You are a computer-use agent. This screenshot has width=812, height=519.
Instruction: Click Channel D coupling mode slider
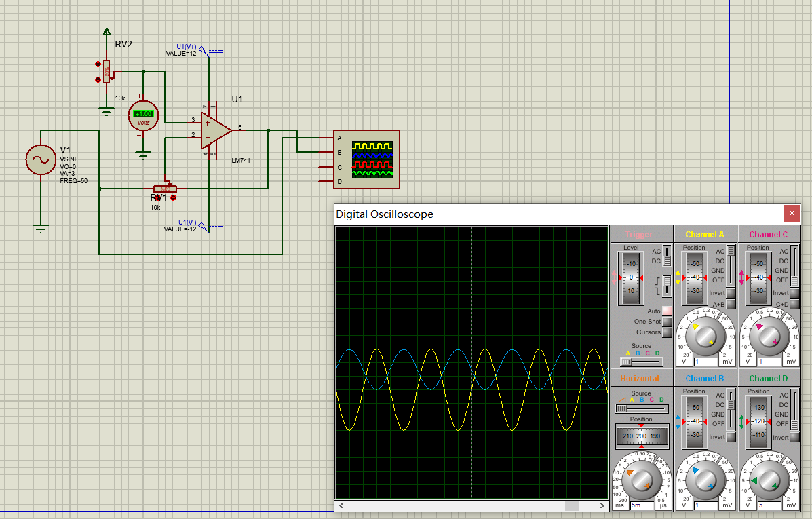click(794, 410)
